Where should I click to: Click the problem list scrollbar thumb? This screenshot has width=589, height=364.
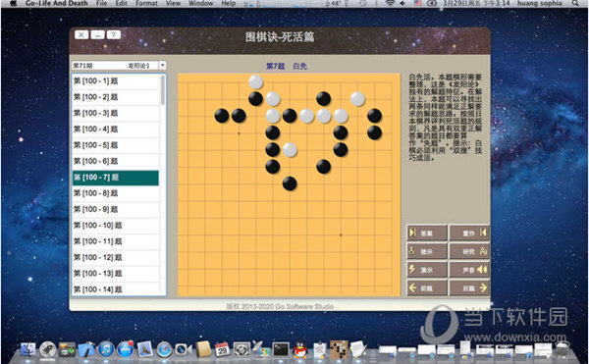[x=163, y=89]
